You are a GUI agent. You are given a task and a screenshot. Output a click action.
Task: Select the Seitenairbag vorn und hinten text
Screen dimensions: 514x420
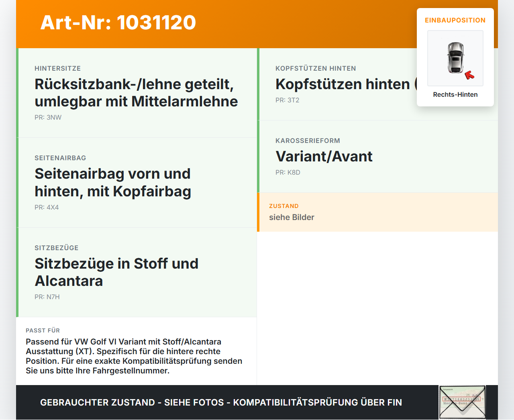112,182
